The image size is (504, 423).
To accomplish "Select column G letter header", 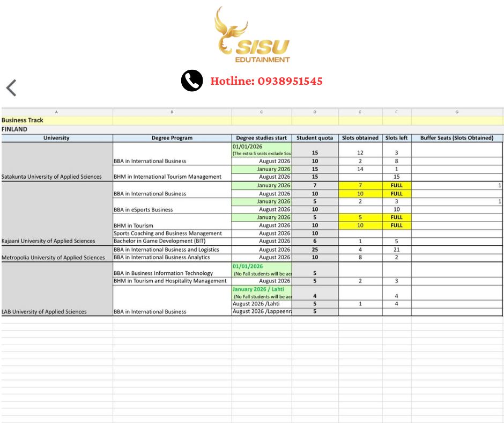I will click(x=457, y=112).
